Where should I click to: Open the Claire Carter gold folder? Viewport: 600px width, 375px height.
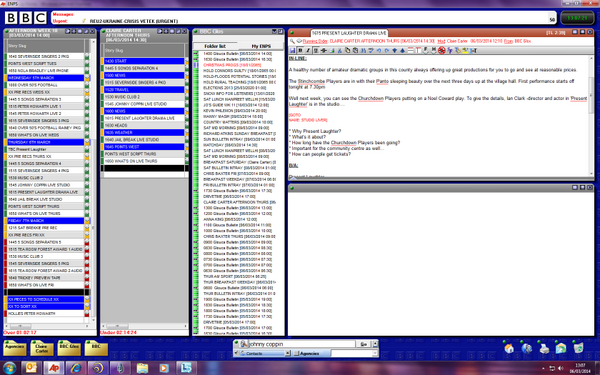coord(42,348)
